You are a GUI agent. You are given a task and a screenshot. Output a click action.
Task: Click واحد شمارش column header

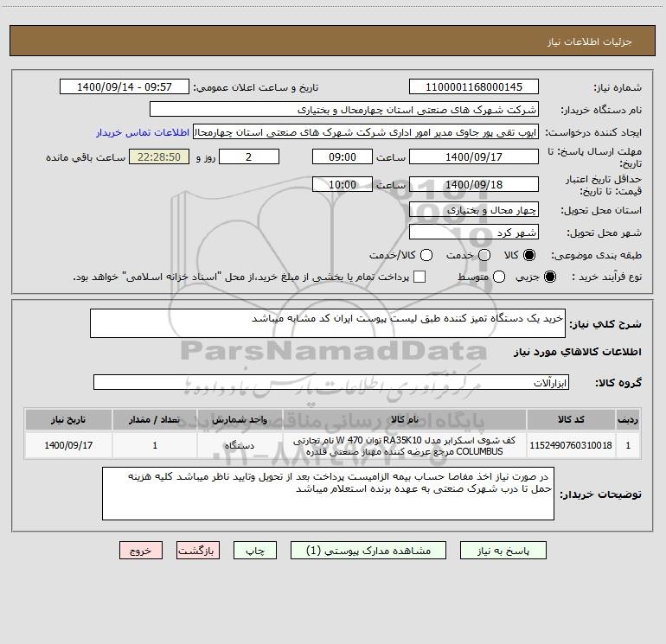pos(240,419)
